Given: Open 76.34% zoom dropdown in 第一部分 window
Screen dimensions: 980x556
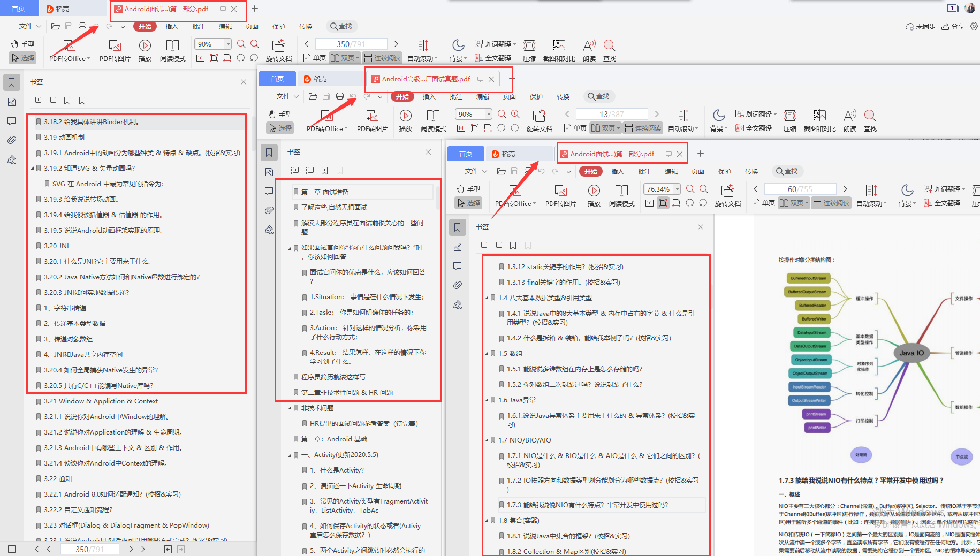Looking at the screenshot, I should pyautogui.click(x=677, y=189).
